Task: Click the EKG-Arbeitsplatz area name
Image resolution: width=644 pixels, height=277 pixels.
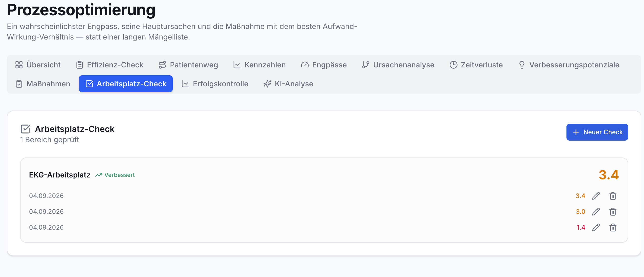Action: (60, 175)
